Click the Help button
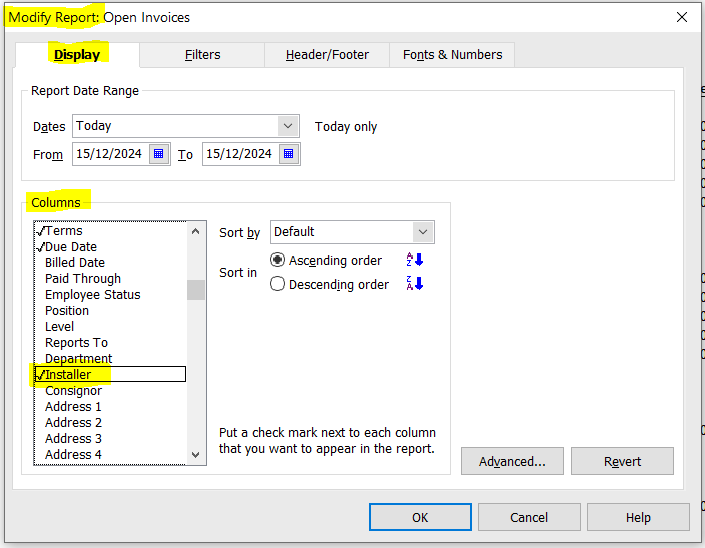705x548 pixels. coord(638,517)
